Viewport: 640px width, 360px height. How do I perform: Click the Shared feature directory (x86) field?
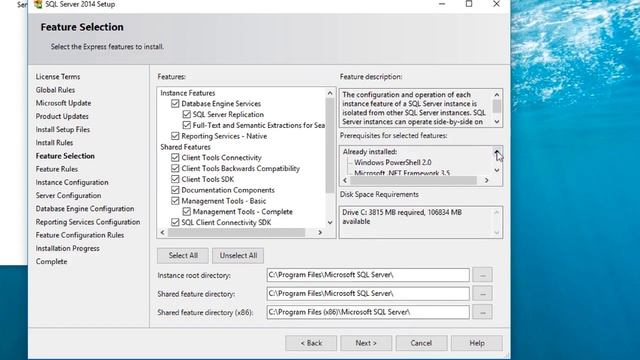(x=368, y=312)
